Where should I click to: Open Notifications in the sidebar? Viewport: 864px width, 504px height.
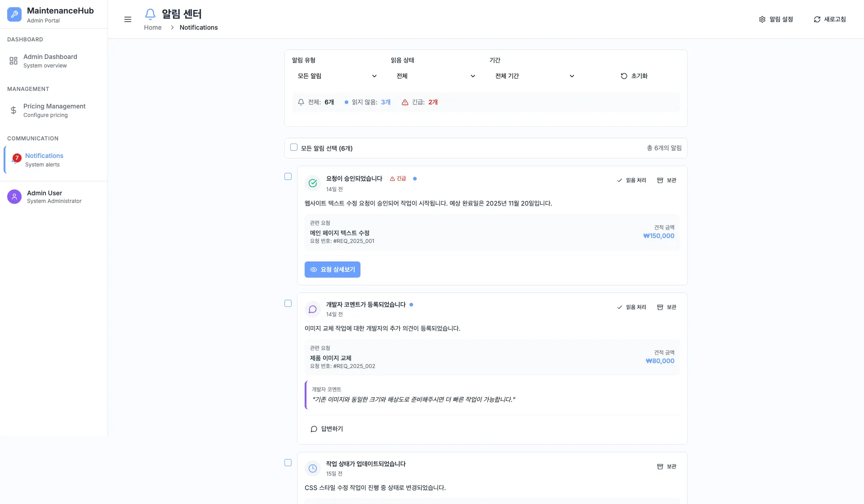coord(55,160)
